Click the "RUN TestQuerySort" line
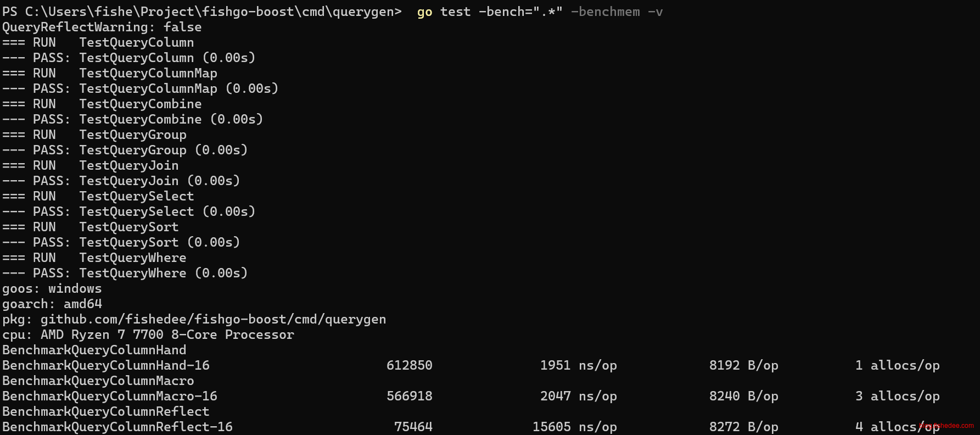The width and height of the screenshot is (980, 435). pyautogui.click(x=90, y=227)
